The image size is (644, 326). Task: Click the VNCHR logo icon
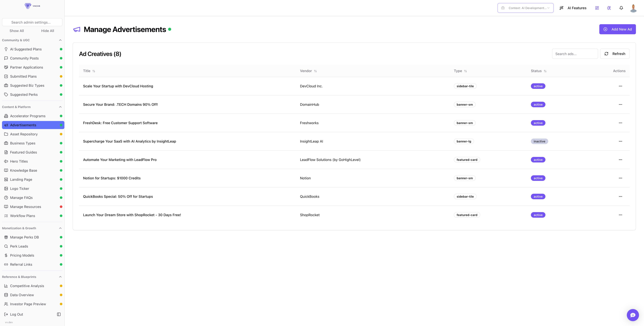click(28, 6)
